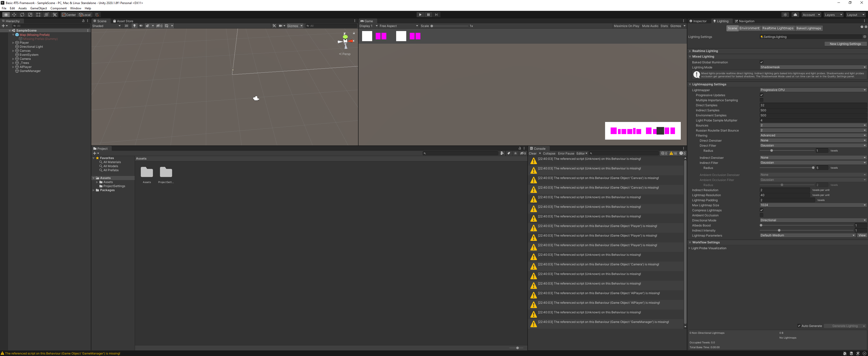The width and height of the screenshot is (868, 356).
Task: Click the Pause button in the toolbar
Action: [428, 14]
